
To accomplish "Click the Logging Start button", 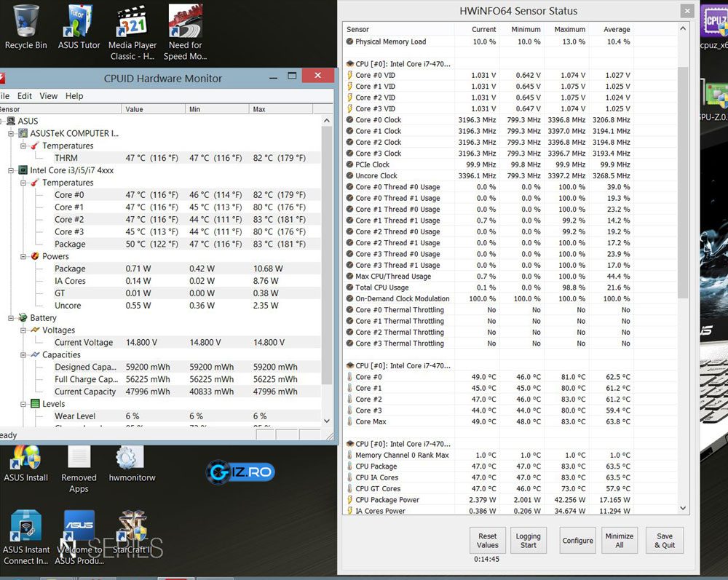I will (529, 541).
